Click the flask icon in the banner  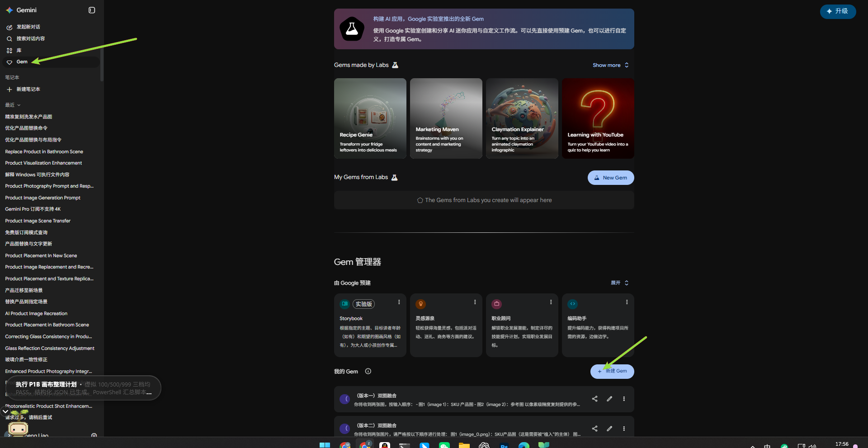point(352,29)
